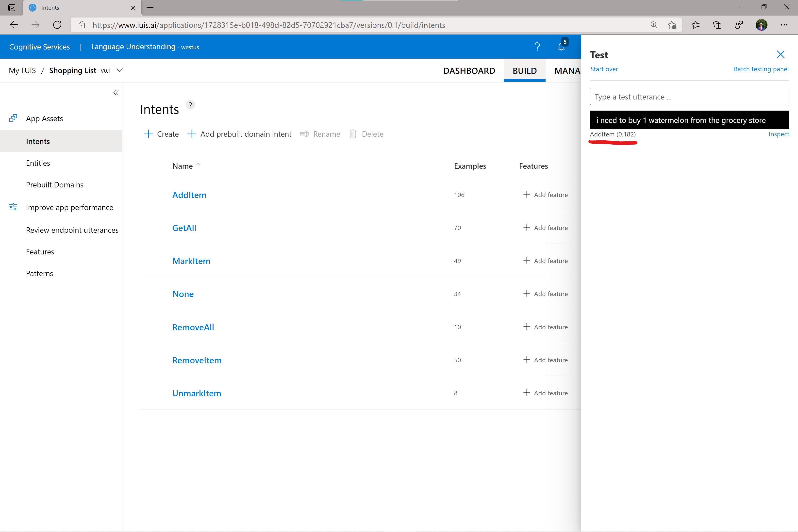Click Start over in Test panel

(x=604, y=69)
